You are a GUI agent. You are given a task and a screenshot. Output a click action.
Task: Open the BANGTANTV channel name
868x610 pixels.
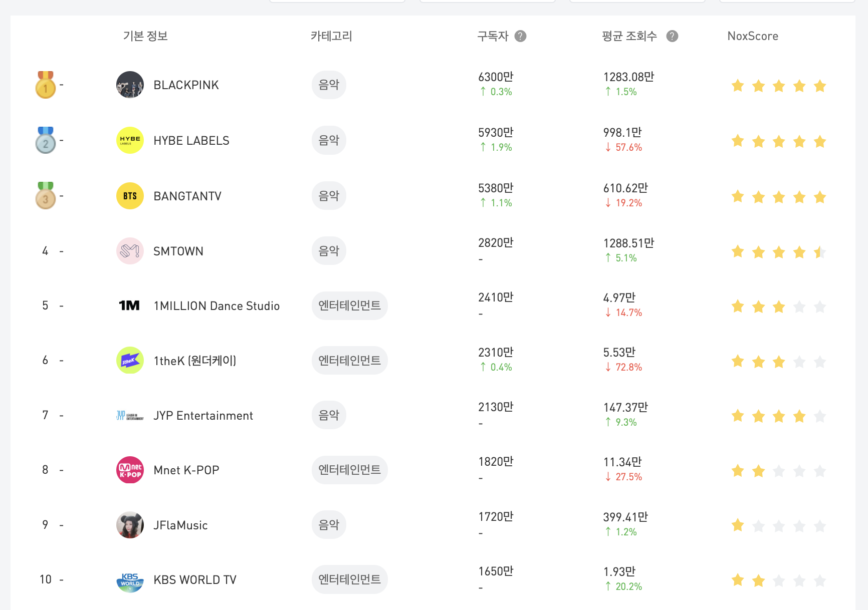(x=187, y=196)
